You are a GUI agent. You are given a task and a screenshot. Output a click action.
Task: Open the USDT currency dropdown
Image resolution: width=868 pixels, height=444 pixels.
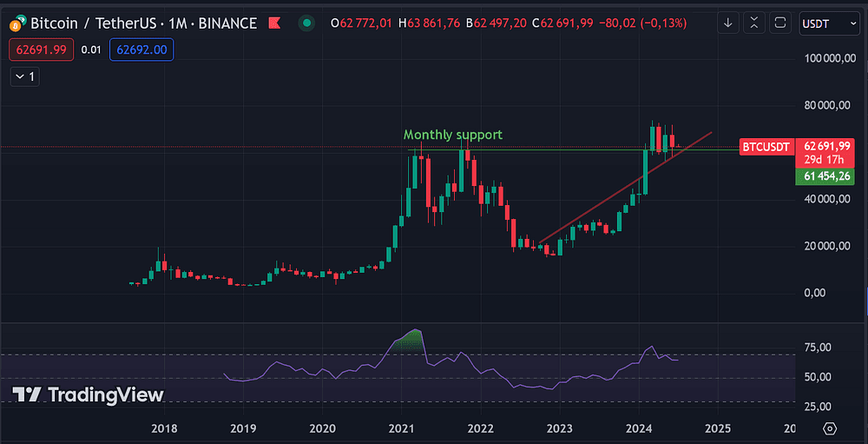tap(829, 23)
